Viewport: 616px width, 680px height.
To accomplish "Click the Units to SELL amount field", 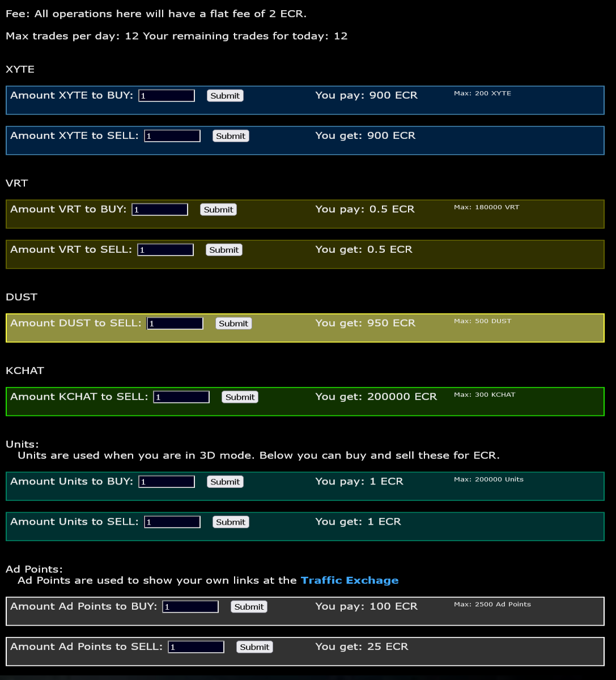I will coord(172,522).
